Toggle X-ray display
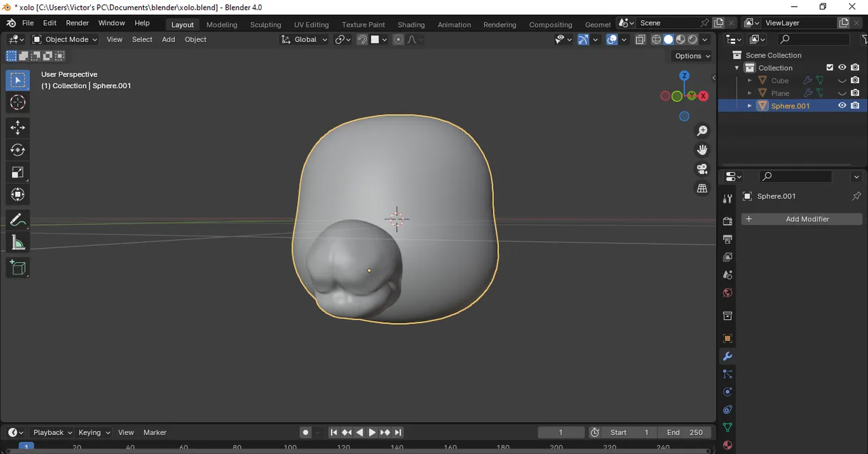This screenshot has height=454, width=868. 640,39
